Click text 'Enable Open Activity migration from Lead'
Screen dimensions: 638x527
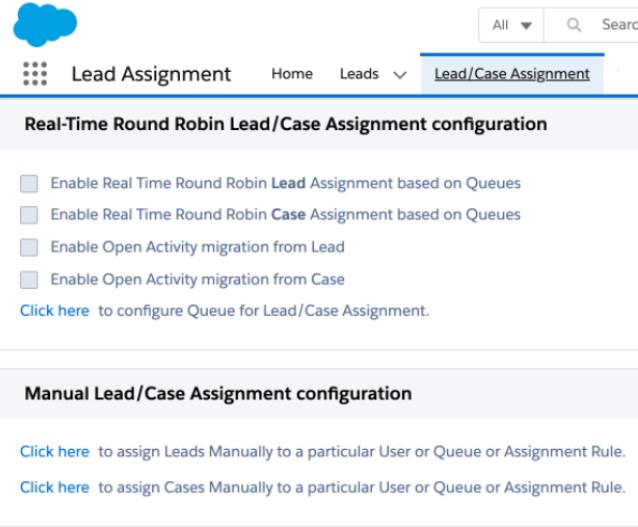(x=197, y=247)
